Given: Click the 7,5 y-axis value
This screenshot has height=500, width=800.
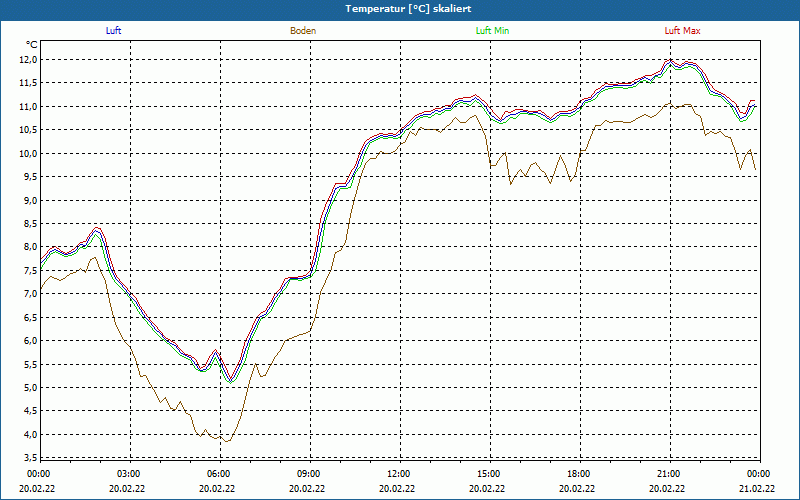Looking at the screenshot, I should (x=31, y=270).
